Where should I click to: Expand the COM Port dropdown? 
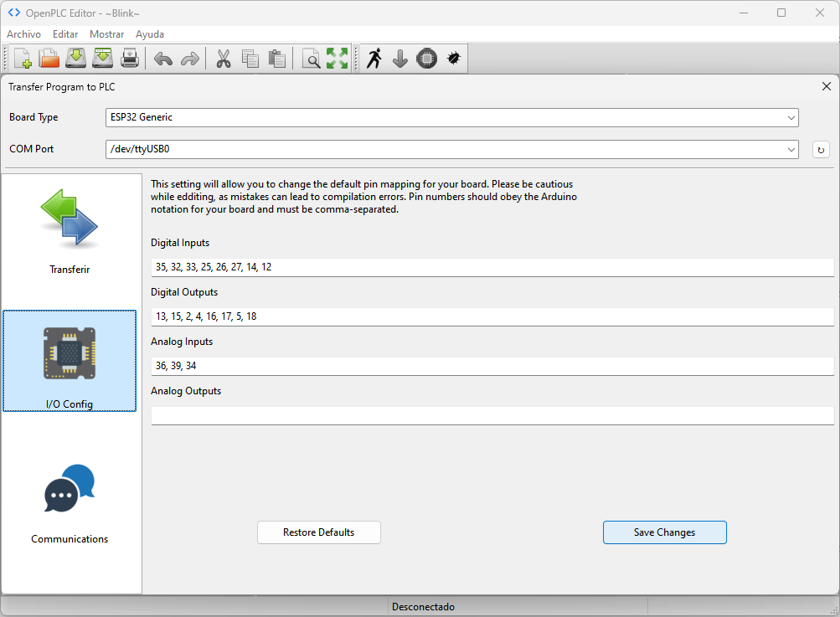452,150
